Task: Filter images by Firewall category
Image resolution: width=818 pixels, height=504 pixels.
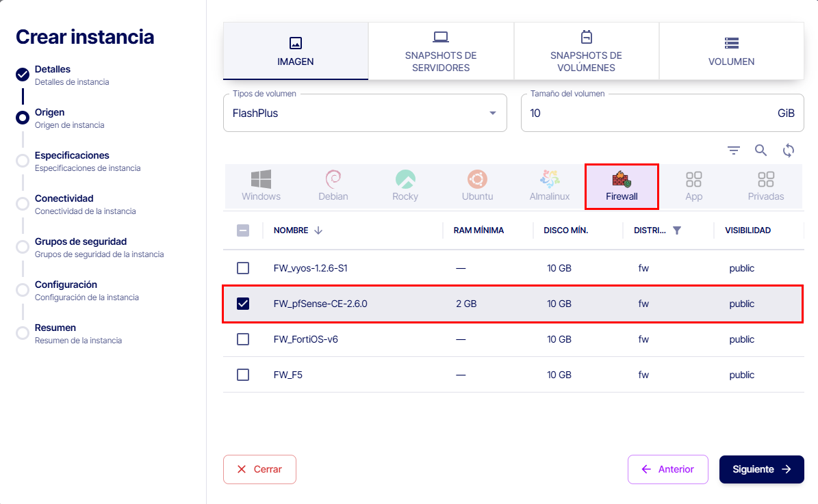Action: [x=622, y=186]
